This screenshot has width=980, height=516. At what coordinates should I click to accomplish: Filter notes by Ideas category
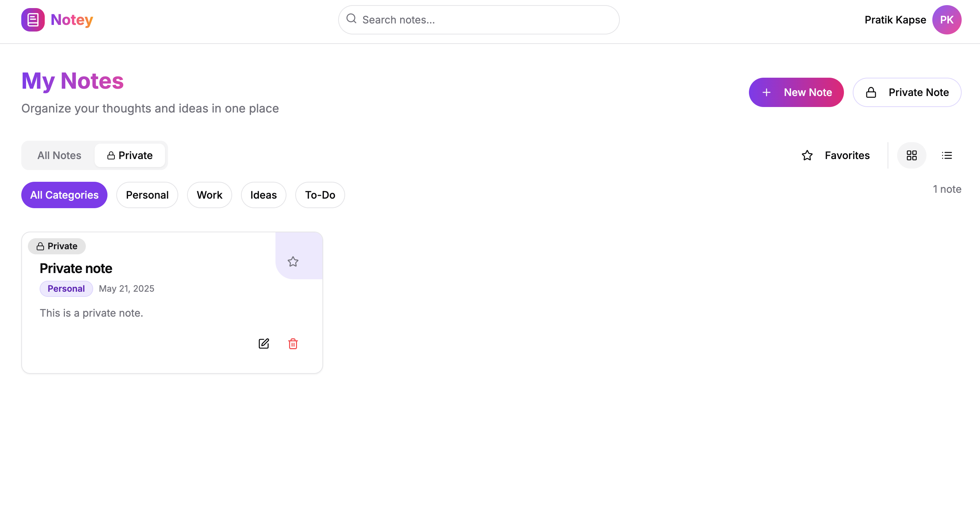pos(263,195)
